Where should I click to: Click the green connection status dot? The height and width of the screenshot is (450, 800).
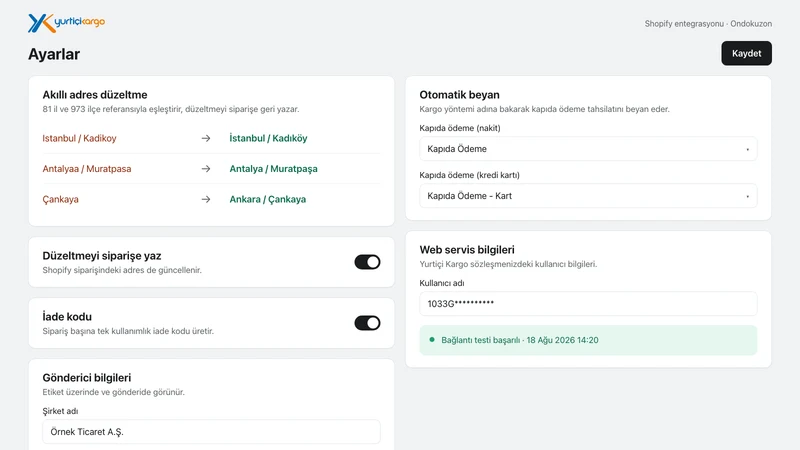(432, 340)
